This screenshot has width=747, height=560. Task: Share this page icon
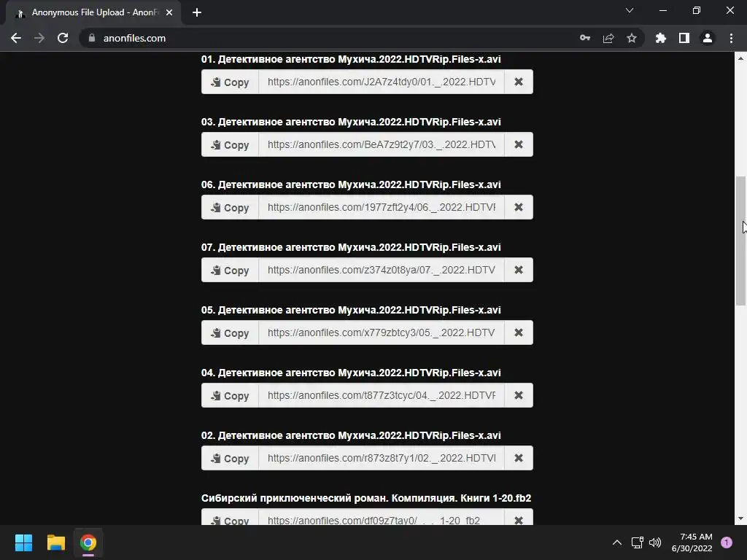608,38
